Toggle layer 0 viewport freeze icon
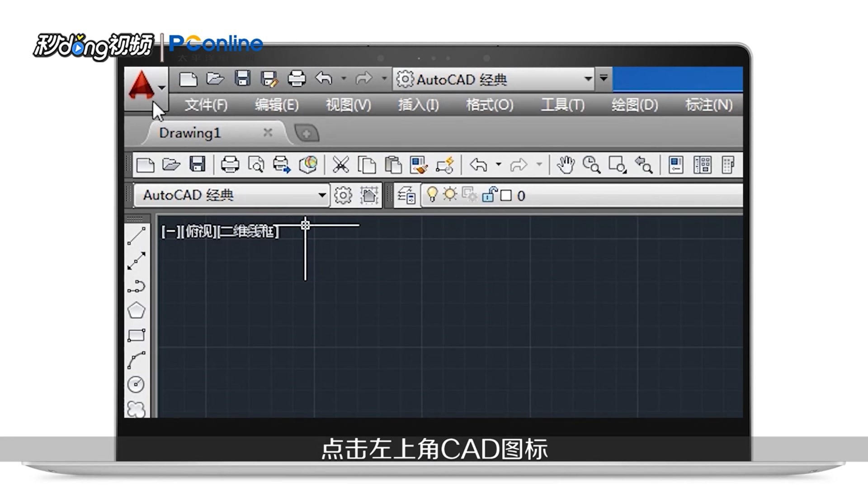868x488 pixels. [469, 195]
